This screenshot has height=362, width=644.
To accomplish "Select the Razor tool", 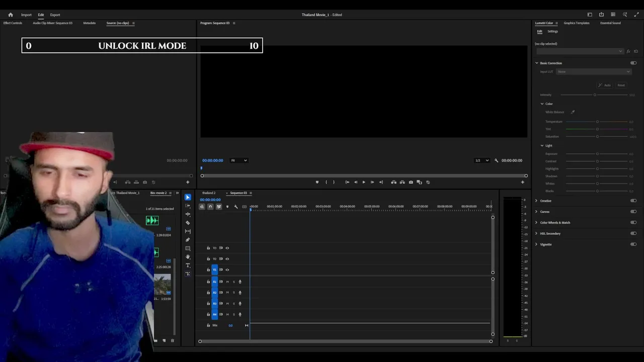I will [188, 223].
